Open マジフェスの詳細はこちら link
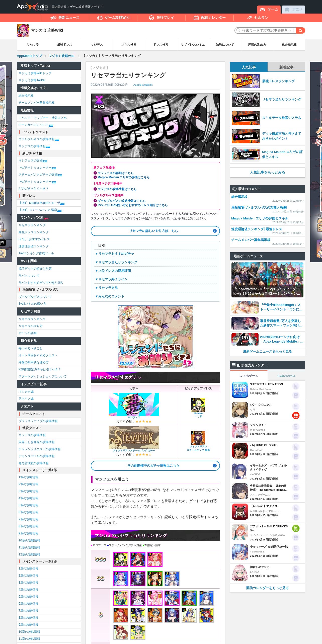This screenshot has height=644, width=322. point(115,173)
